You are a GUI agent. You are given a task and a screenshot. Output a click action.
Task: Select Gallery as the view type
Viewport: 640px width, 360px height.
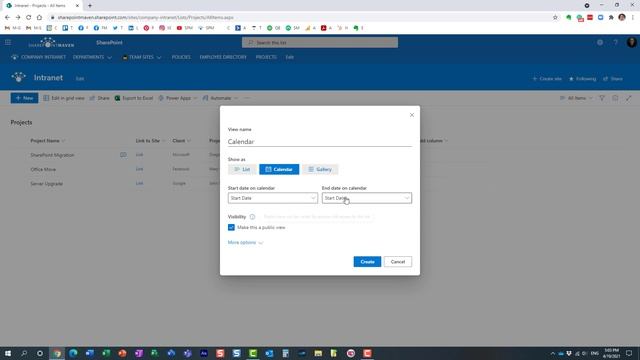pyautogui.click(x=320, y=169)
